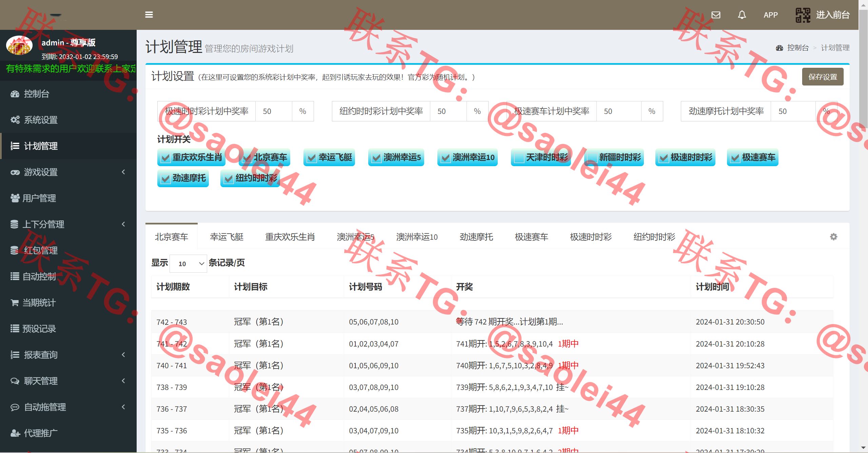Expand the 聊天管理 submenu chevron
Screen dimensions: 868x453
click(x=123, y=381)
